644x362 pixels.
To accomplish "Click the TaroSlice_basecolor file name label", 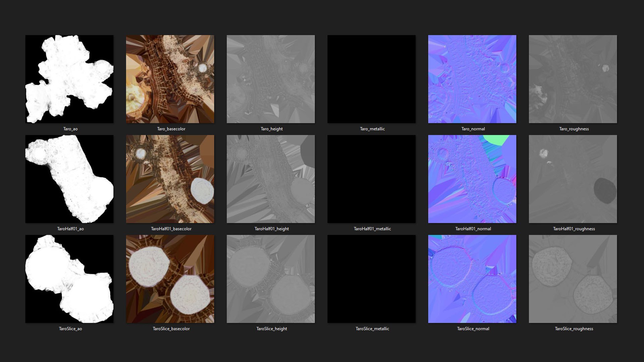I will (x=171, y=328).
